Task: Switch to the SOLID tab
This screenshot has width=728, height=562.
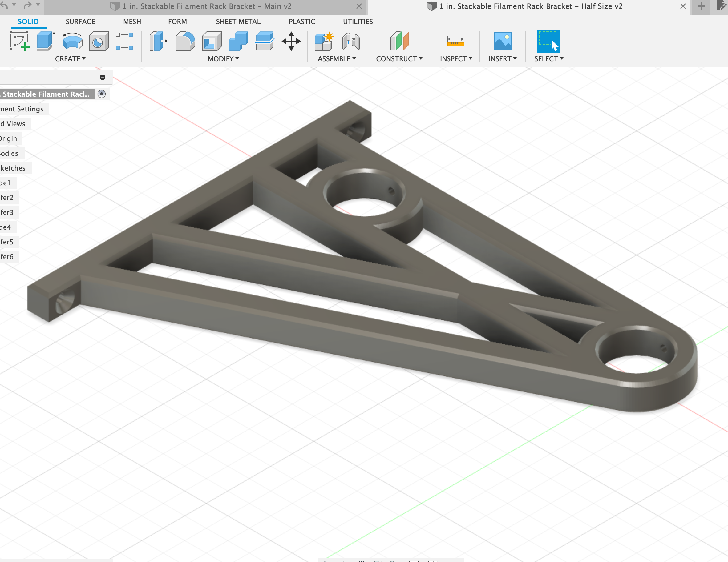Action: tap(28, 22)
